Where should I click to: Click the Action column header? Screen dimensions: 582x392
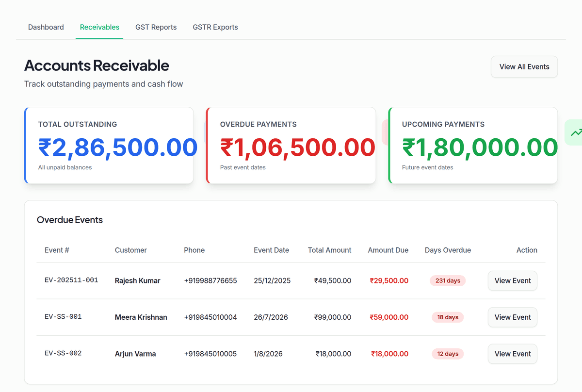click(527, 250)
